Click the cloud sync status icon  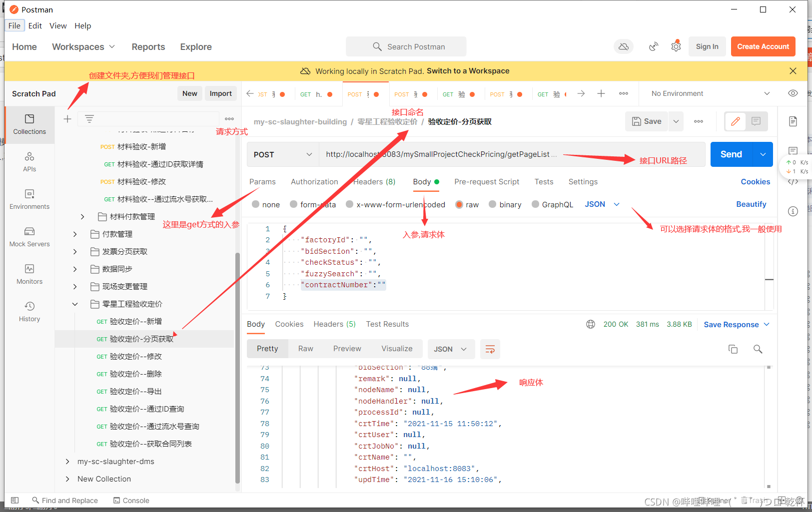pyautogui.click(x=624, y=46)
